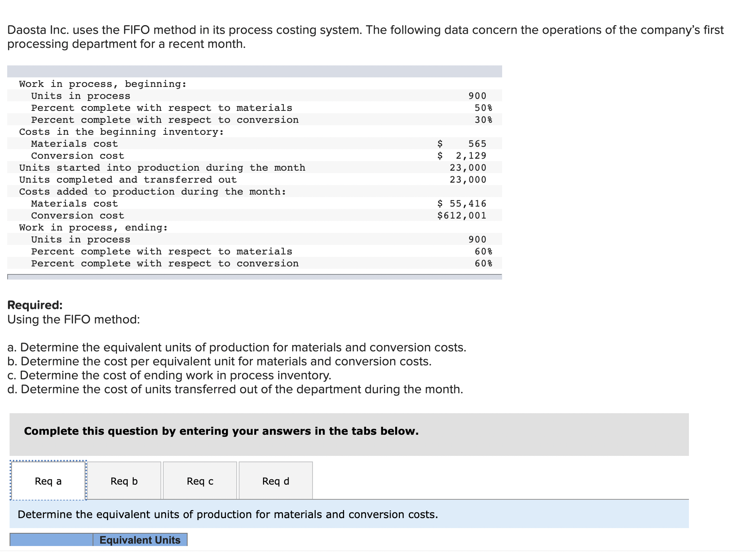Switch to the Req c tab
This screenshot has width=756, height=552.
200,481
